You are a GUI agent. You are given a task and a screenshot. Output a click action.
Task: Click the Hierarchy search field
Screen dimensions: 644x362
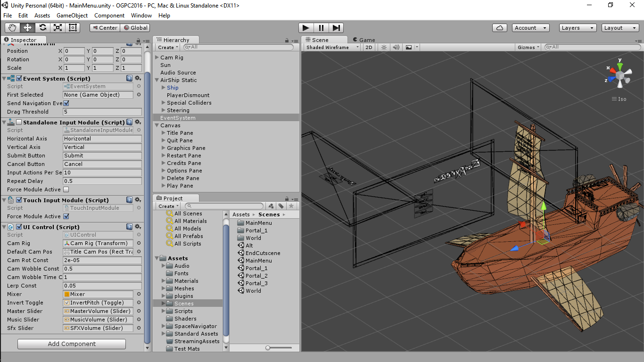[236, 47]
